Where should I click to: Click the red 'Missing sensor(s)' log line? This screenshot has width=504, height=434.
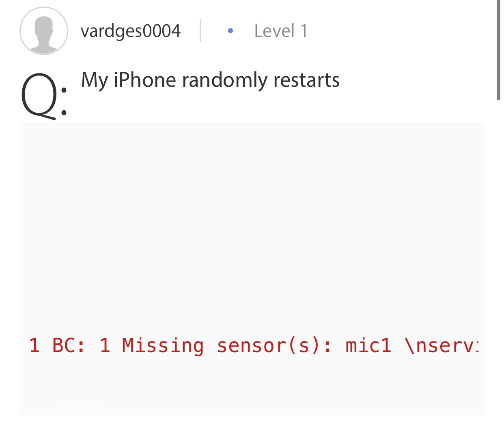tap(254, 346)
